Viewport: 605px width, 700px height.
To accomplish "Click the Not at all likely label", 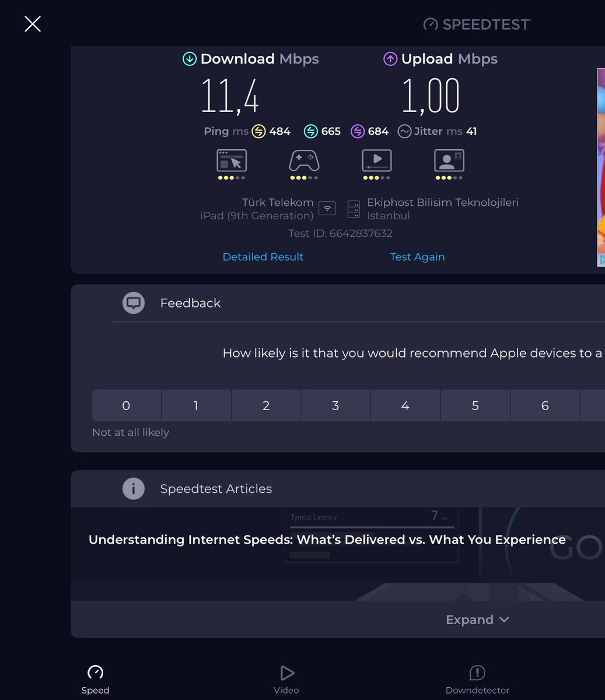I will click(131, 432).
